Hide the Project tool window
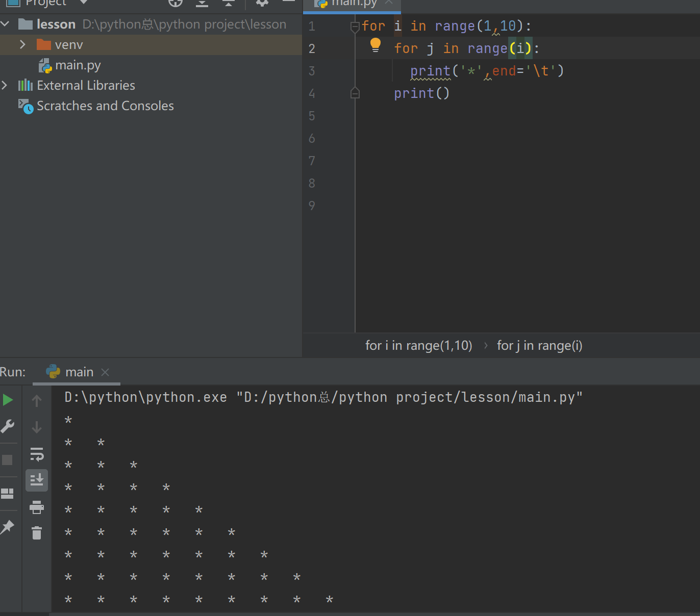The height and width of the screenshot is (616, 700). point(289,2)
